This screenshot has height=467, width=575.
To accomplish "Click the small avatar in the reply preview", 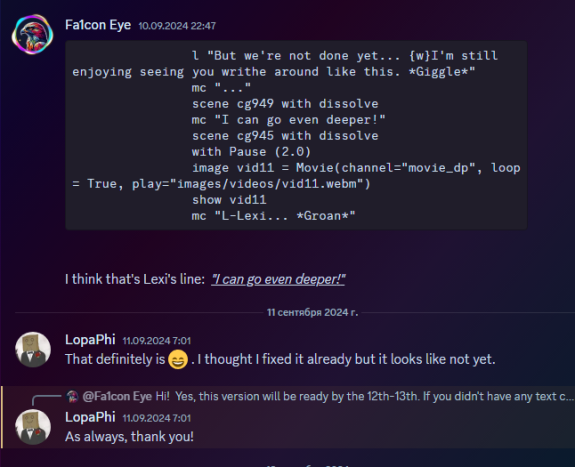I will [72, 396].
